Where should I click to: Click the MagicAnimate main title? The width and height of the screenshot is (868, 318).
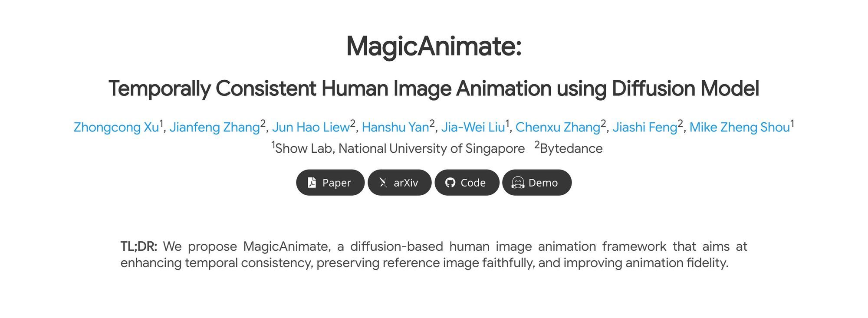pos(434,46)
